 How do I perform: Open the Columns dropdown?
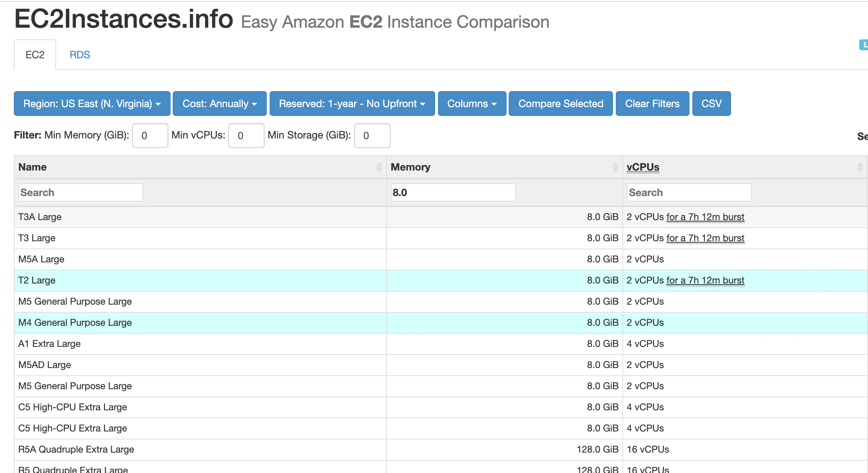(472, 103)
